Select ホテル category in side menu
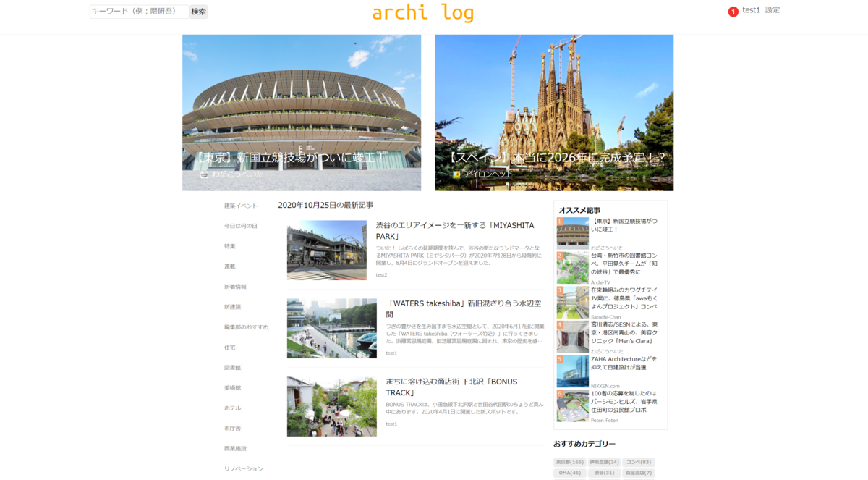The image size is (868, 480). coord(233,409)
